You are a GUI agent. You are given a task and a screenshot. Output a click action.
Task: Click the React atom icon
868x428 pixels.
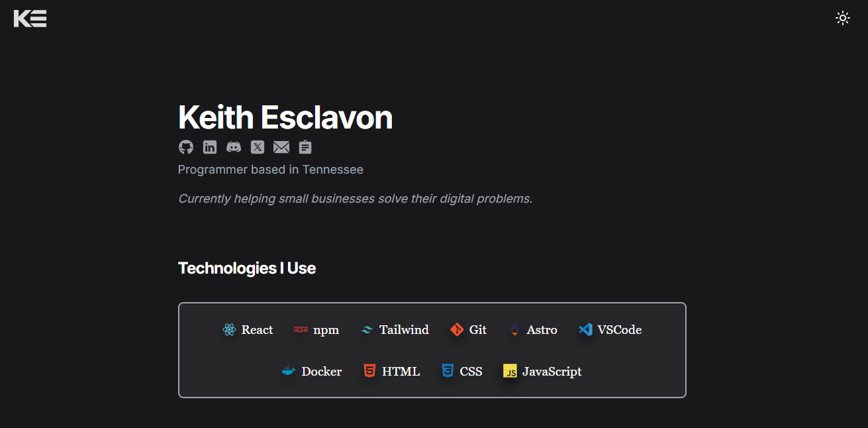[229, 330]
